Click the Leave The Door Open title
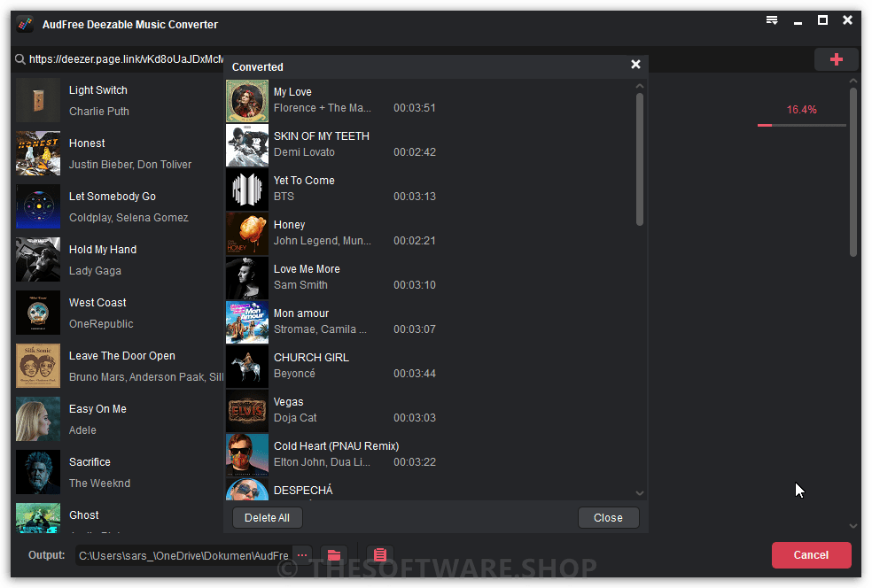The width and height of the screenshot is (872, 588). click(x=121, y=356)
